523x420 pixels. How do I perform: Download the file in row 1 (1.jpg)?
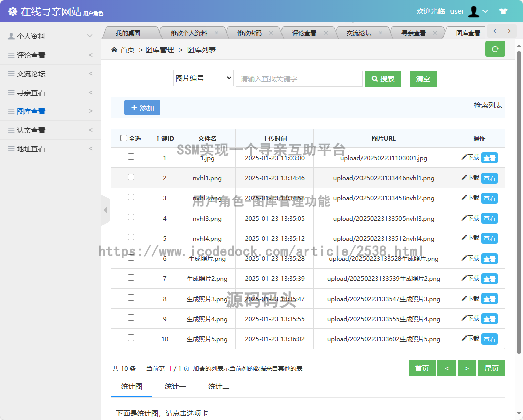[470, 157]
